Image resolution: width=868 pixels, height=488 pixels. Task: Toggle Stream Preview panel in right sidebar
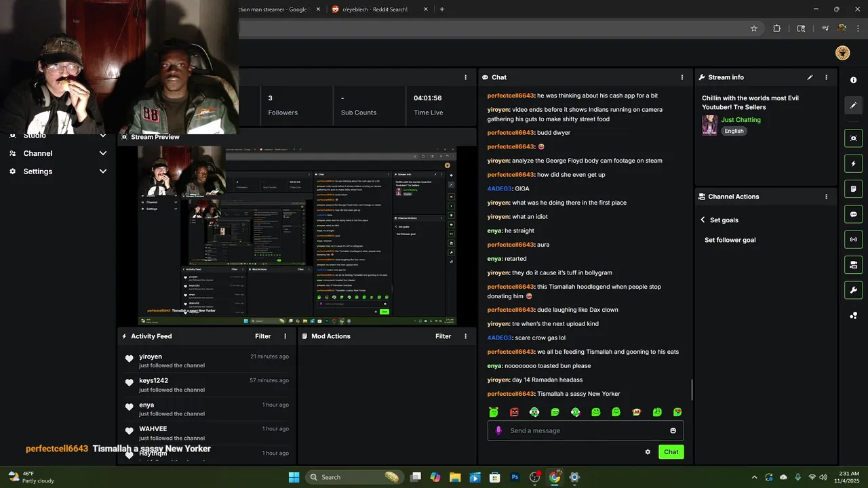coord(853,138)
